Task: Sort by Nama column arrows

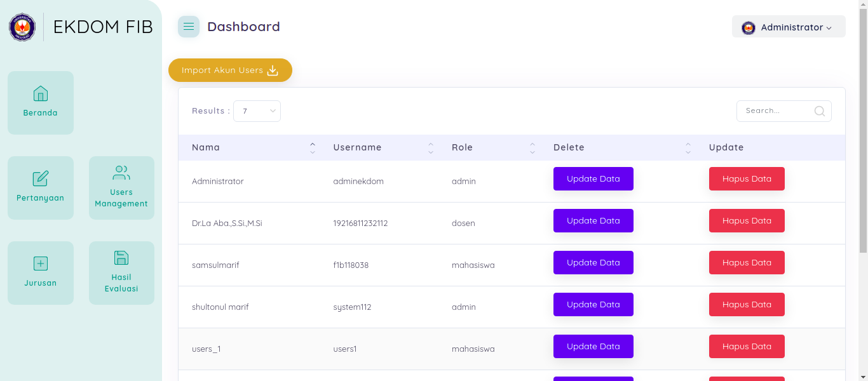Action: pos(312,148)
